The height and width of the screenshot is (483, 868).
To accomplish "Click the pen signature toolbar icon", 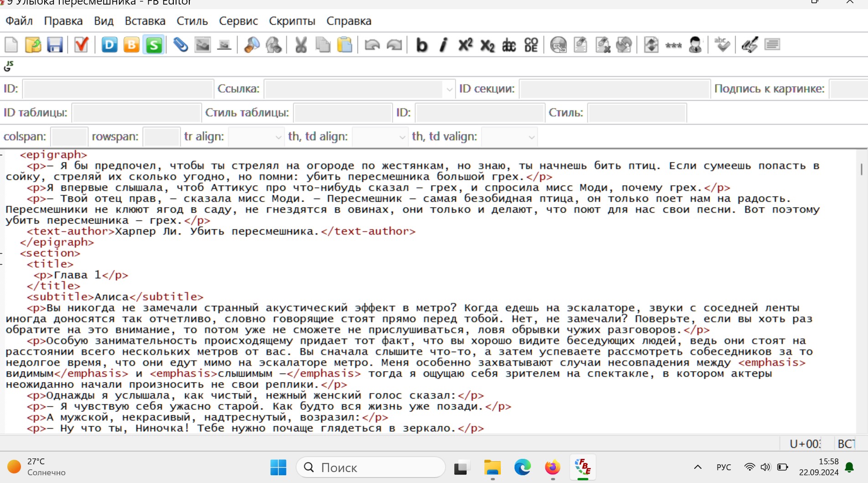I will click(750, 45).
